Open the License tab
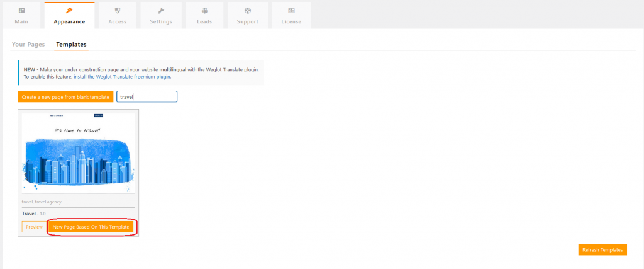This screenshot has height=269, width=644. [x=291, y=16]
